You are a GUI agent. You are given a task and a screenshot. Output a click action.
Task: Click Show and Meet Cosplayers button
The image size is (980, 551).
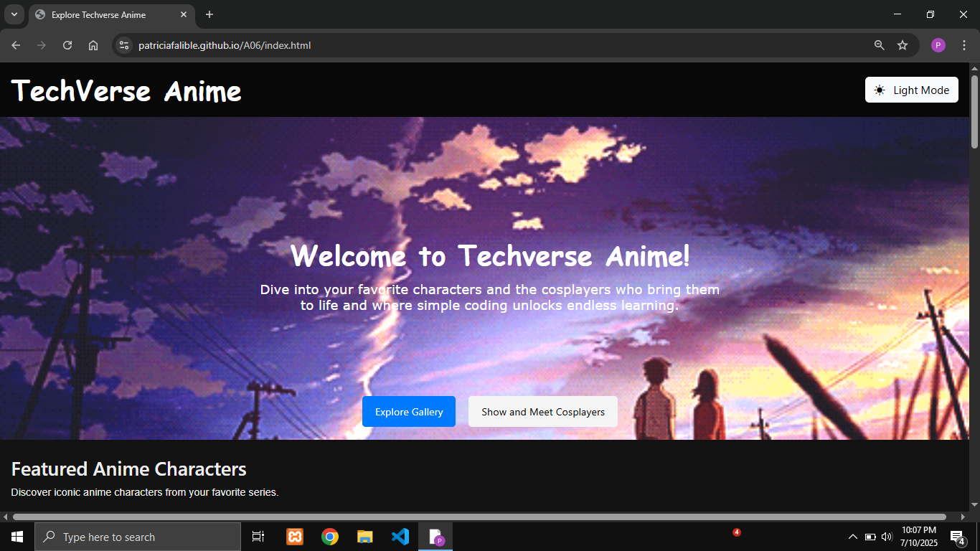point(542,412)
